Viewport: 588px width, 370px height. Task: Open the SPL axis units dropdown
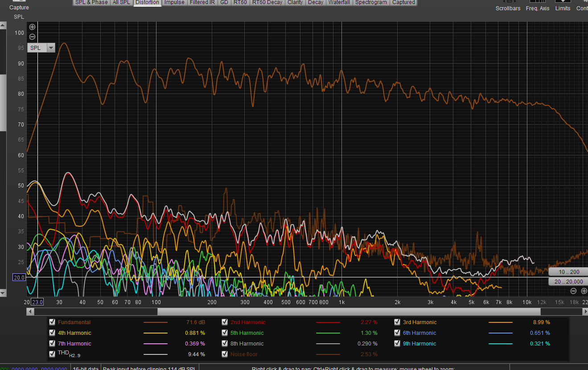51,48
